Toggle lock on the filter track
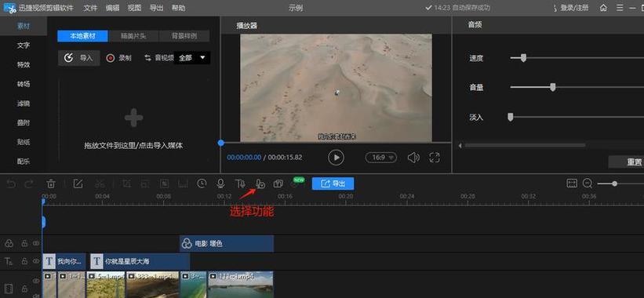Screen dimensions: 644x298 (24, 243)
